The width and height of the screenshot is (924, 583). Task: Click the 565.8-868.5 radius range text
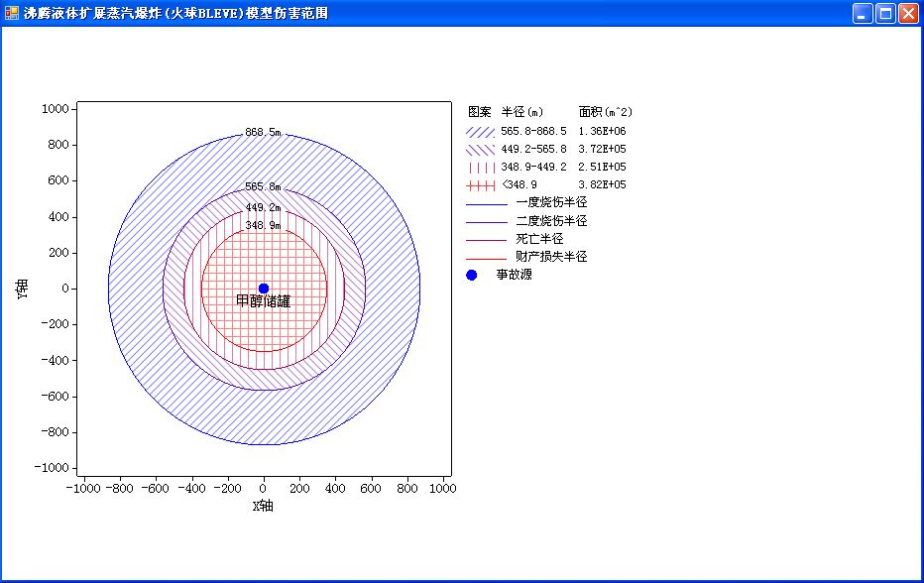coord(534,131)
